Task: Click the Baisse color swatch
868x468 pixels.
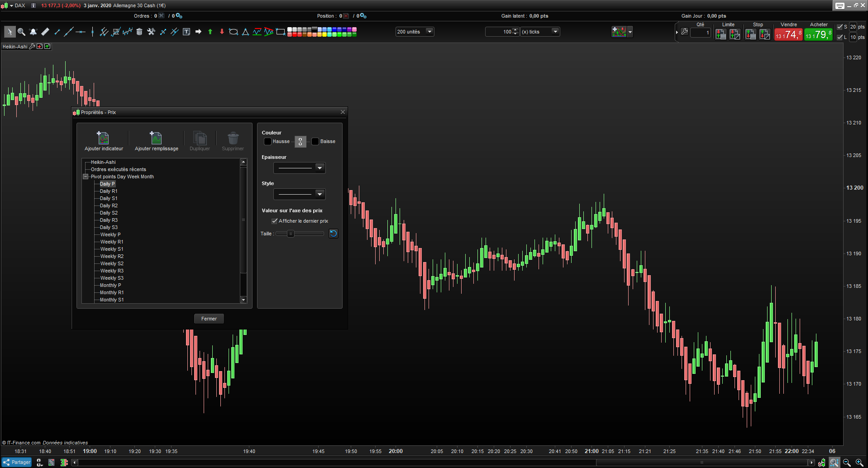Action: click(315, 142)
